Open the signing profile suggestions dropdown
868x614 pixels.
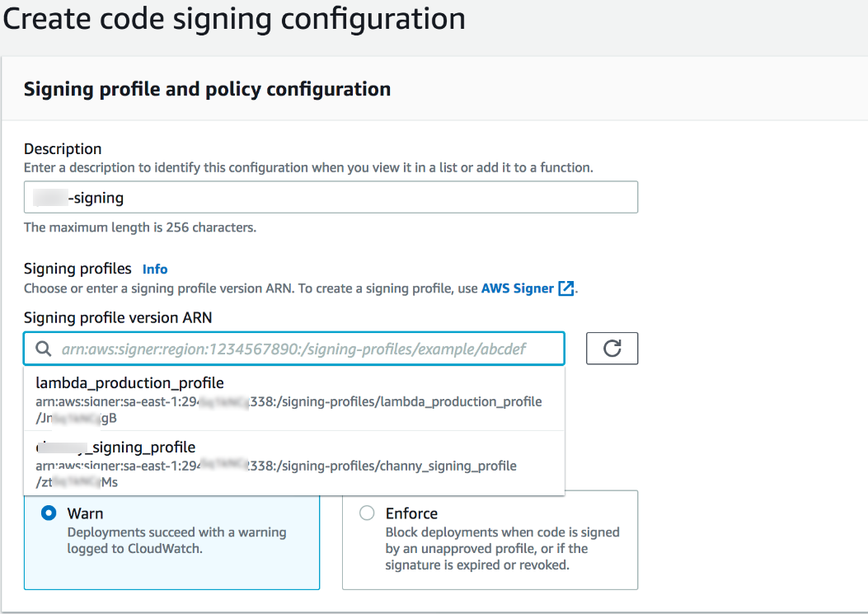tap(297, 348)
